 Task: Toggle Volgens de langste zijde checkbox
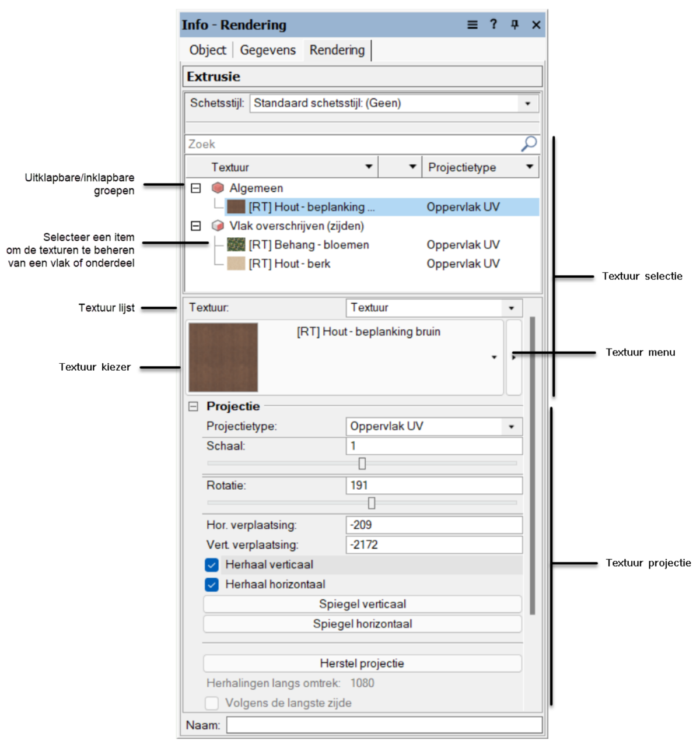pos(212,703)
